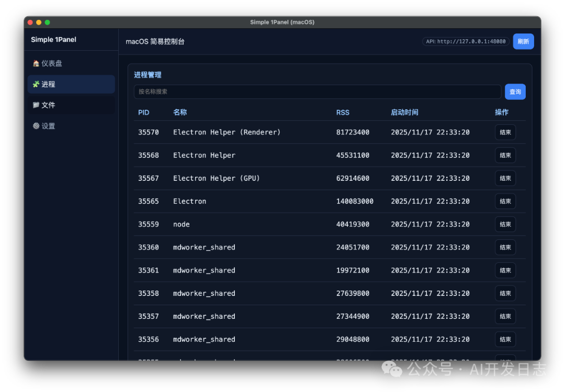Click 结束 for PID 35361
565x392 pixels.
click(x=505, y=270)
